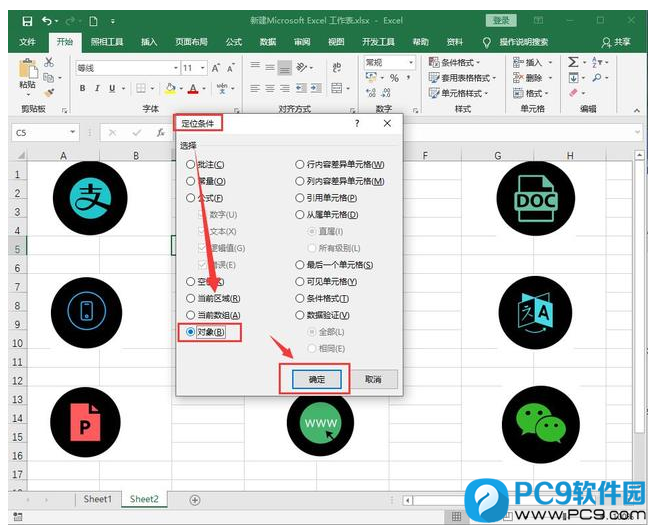The width and height of the screenshot is (655, 530).
Task: Select the 对象(B) radio option
Action: click(206, 332)
